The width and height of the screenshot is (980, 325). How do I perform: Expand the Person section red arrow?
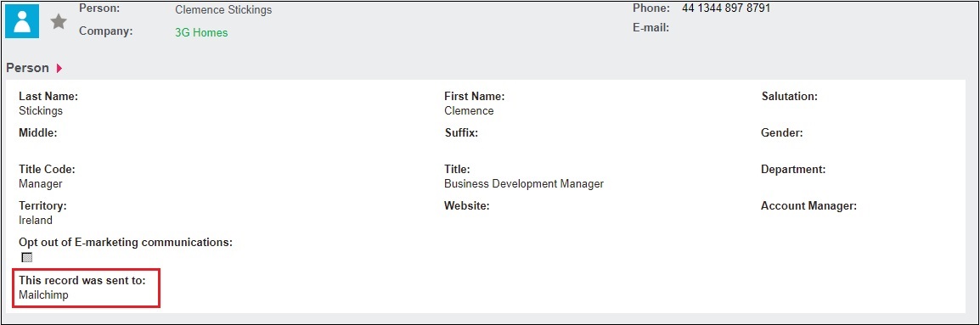[59, 68]
